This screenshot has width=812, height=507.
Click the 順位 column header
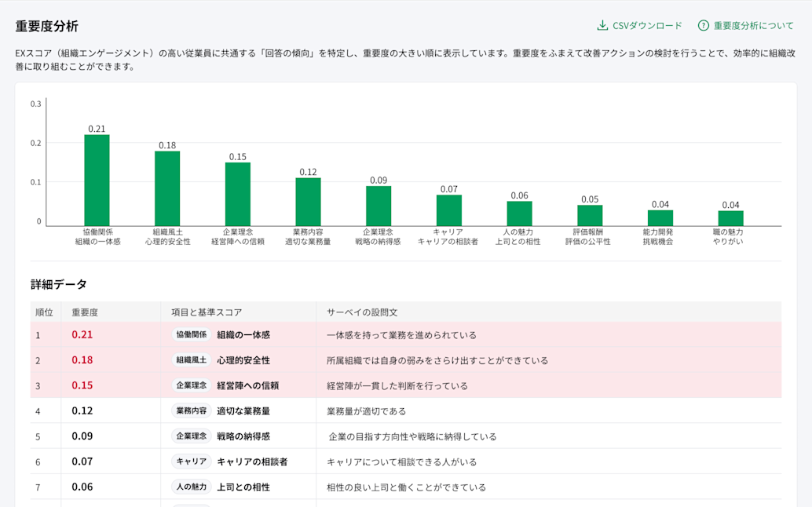44,312
